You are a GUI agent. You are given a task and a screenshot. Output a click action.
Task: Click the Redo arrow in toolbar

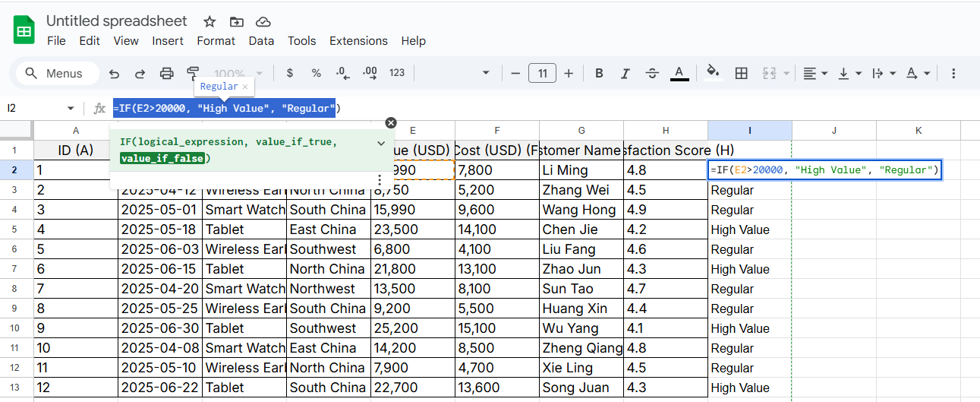click(140, 74)
